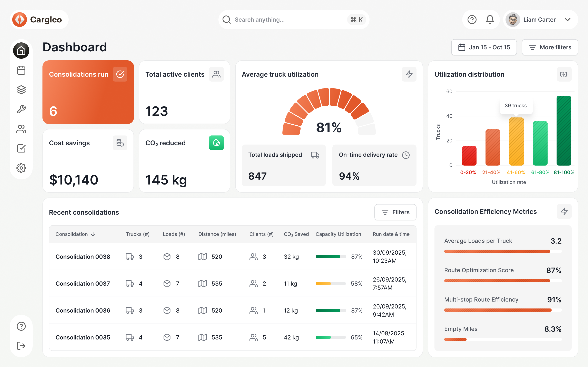
Task: Click the lightning icon on Average truck utilization
Action: [409, 74]
